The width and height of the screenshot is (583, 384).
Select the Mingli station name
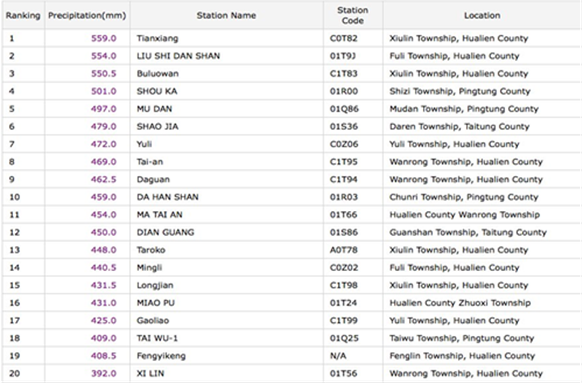point(149,268)
